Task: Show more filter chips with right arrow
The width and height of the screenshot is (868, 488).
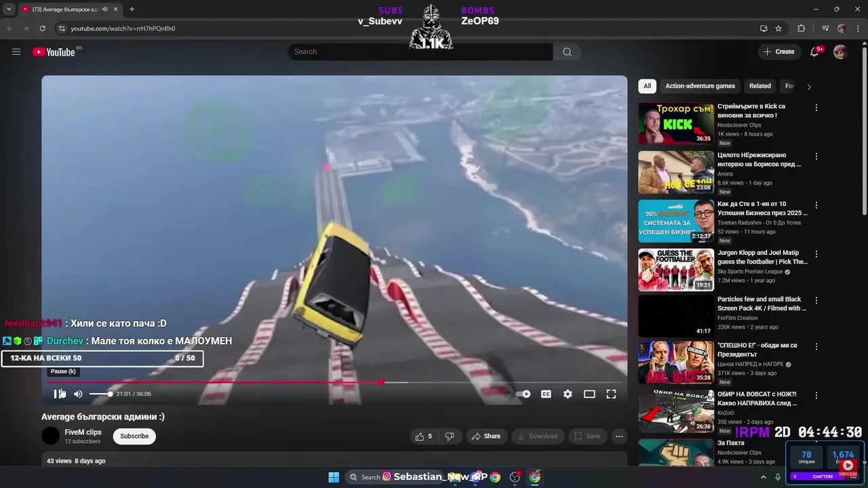Action: [x=808, y=87]
